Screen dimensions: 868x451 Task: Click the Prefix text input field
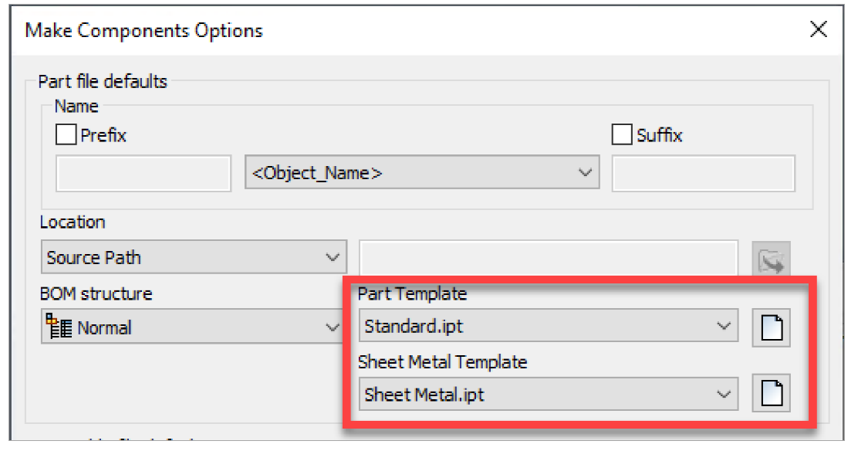144,174
